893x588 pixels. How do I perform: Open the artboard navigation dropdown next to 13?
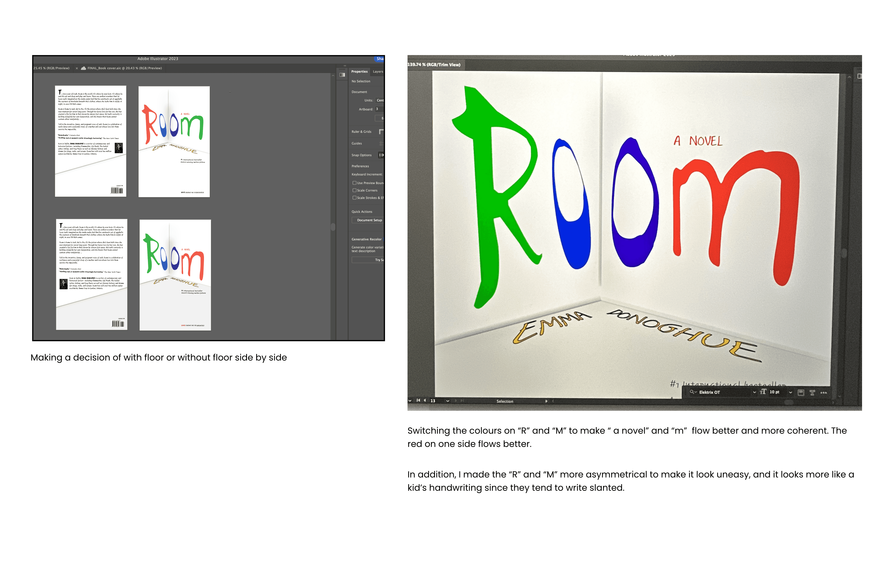(x=448, y=401)
